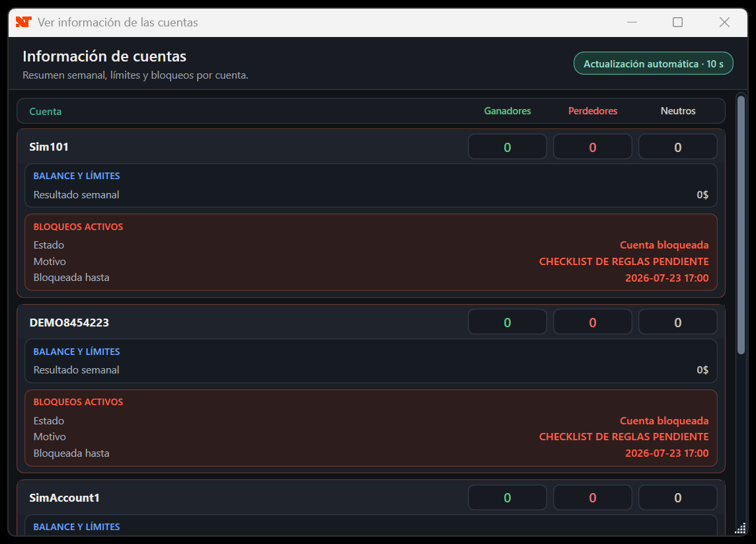Click the Actualización automática 10 s badge

(654, 63)
